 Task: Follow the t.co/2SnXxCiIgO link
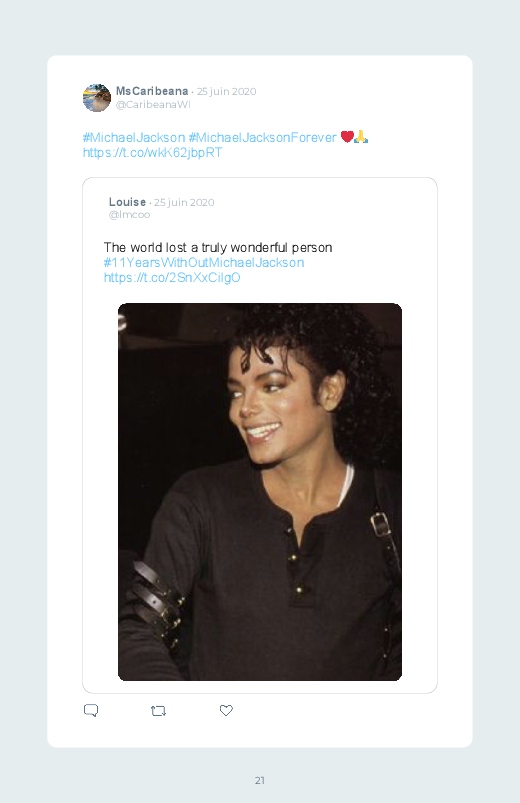tap(172, 278)
